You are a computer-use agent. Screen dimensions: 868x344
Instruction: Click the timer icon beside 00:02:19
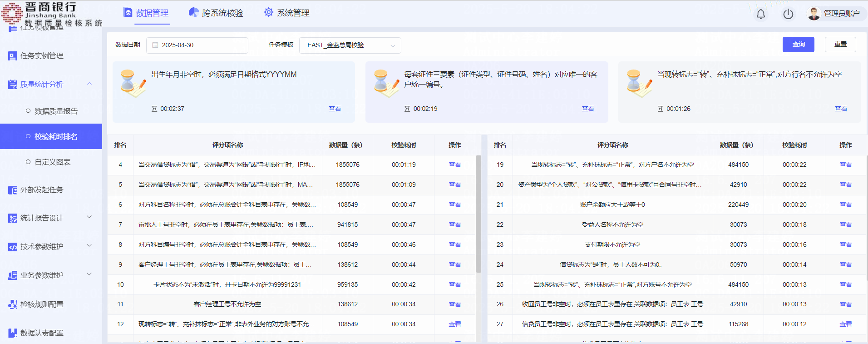pos(407,109)
